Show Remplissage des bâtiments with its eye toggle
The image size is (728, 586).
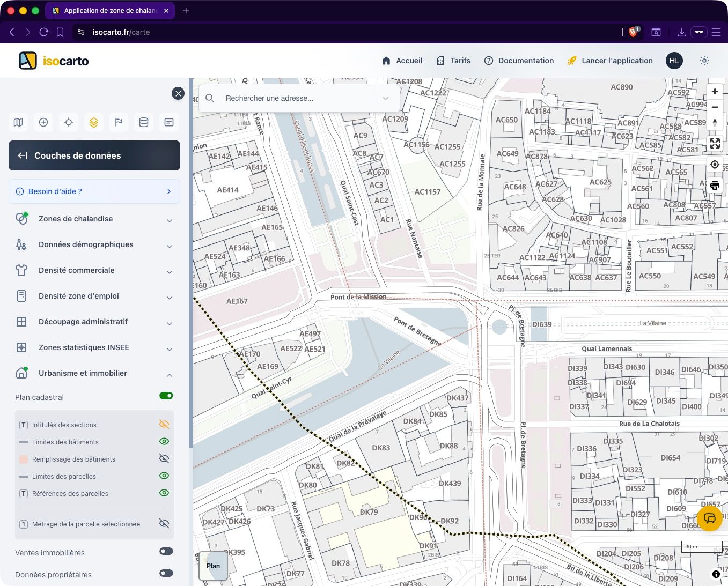[164, 458]
